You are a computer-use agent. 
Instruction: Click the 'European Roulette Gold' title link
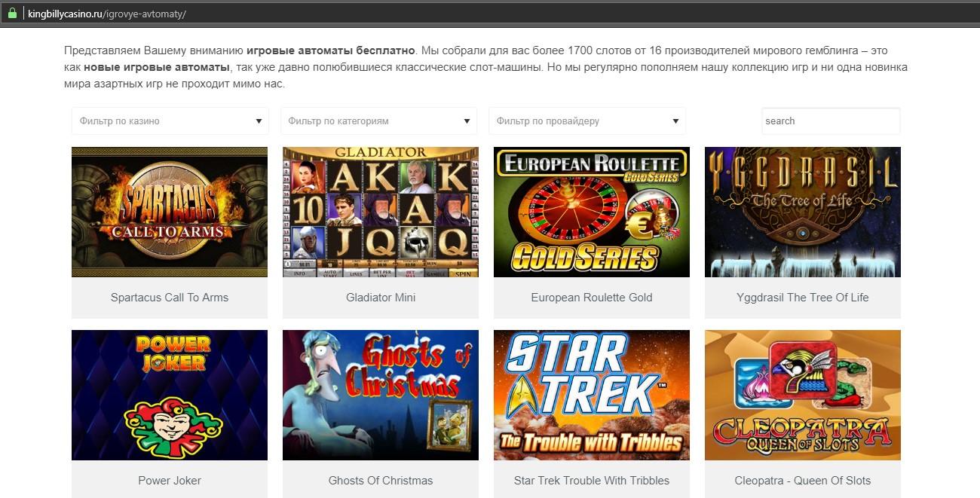tap(592, 298)
